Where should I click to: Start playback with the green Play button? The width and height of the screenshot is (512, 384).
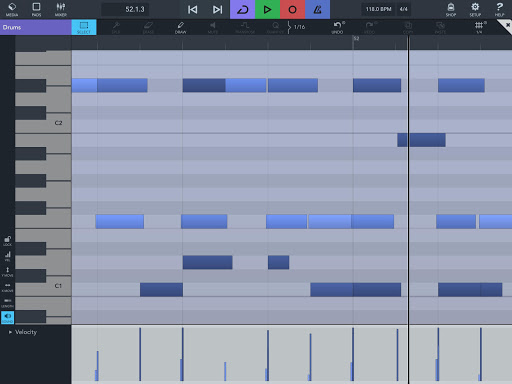click(x=267, y=9)
